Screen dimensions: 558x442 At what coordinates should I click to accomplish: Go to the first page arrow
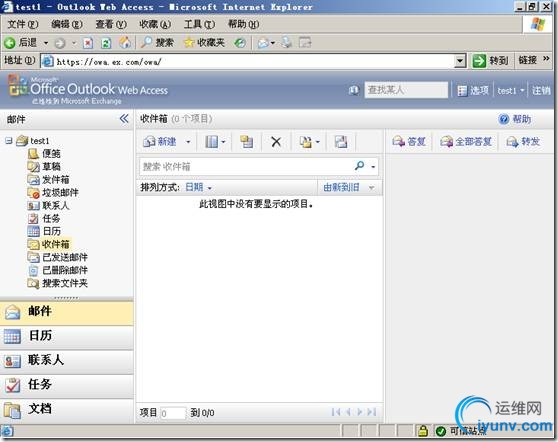[x=336, y=412]
